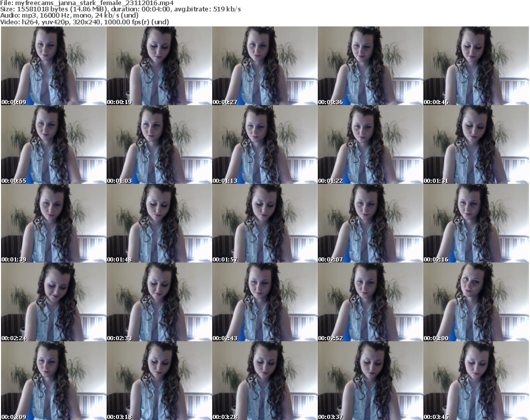Viewport: 530px width, 420px height.
Task: Open the frame at 00:00:55
Action: click(53, 144)
